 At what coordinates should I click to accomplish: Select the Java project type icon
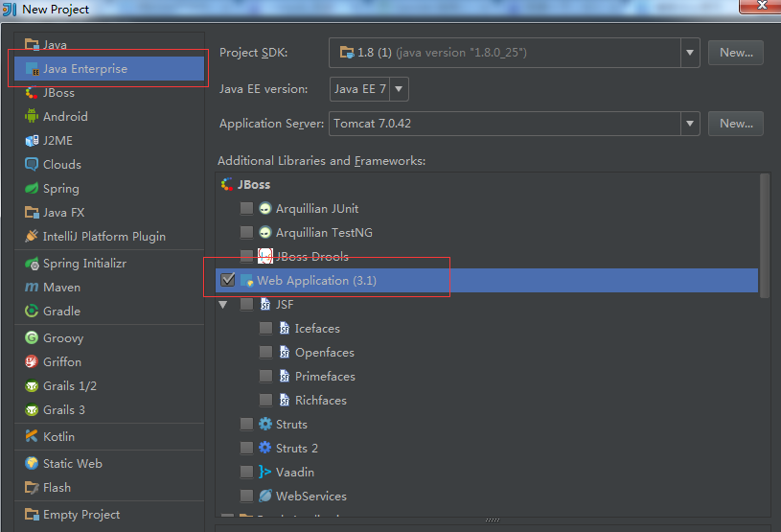coord(32,45)
